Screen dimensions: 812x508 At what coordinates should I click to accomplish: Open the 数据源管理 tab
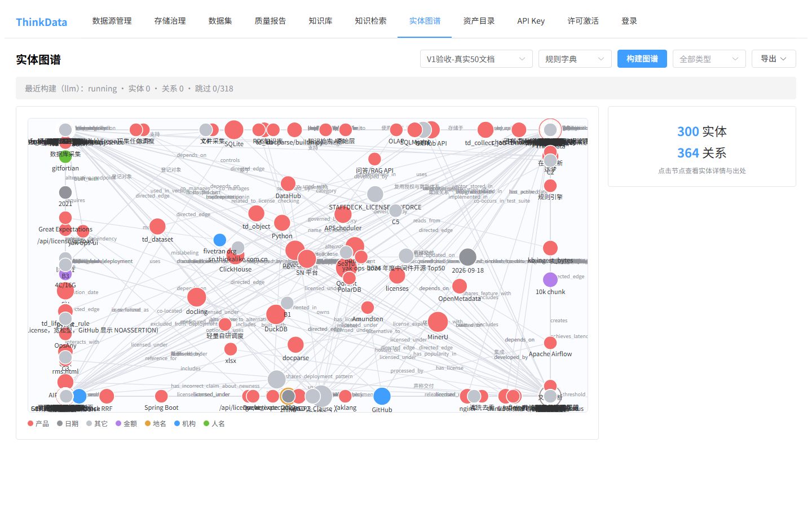point(112,21)
